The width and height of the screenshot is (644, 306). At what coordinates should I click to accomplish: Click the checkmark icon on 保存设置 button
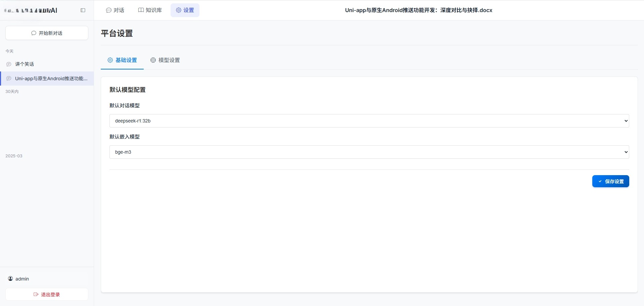601,181
